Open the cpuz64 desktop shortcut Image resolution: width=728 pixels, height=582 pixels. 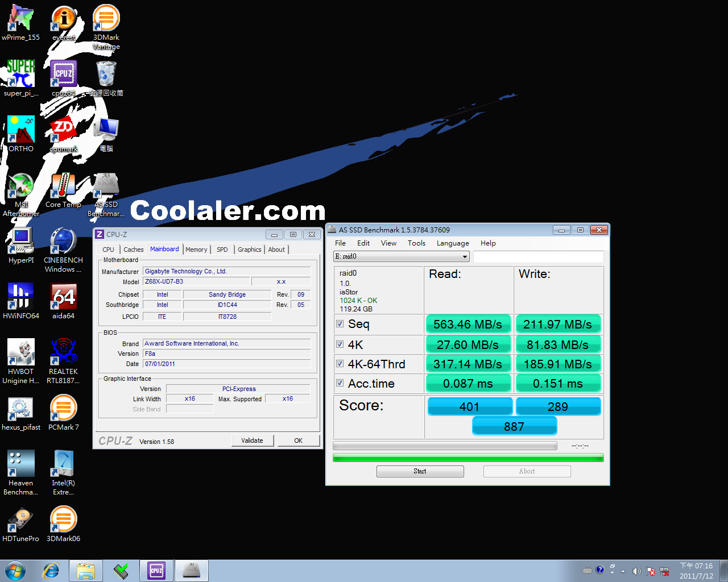(x=64, y=78)
